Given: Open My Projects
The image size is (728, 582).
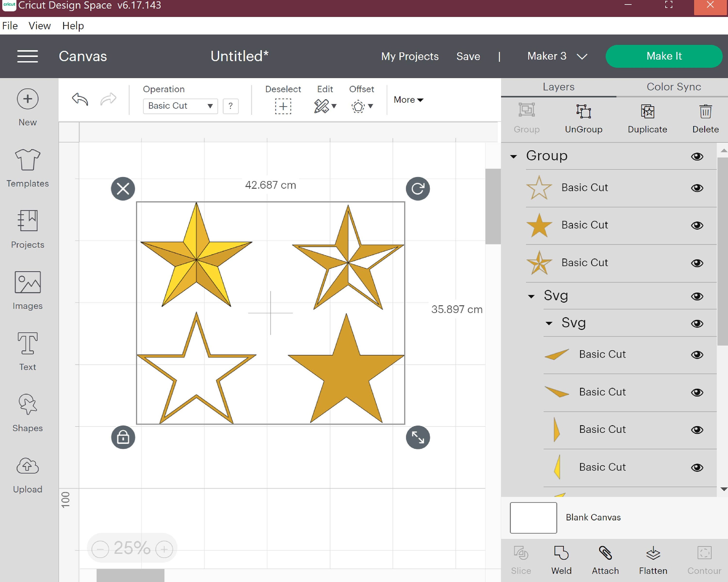Looking at the screenshot, I should 410,56.
